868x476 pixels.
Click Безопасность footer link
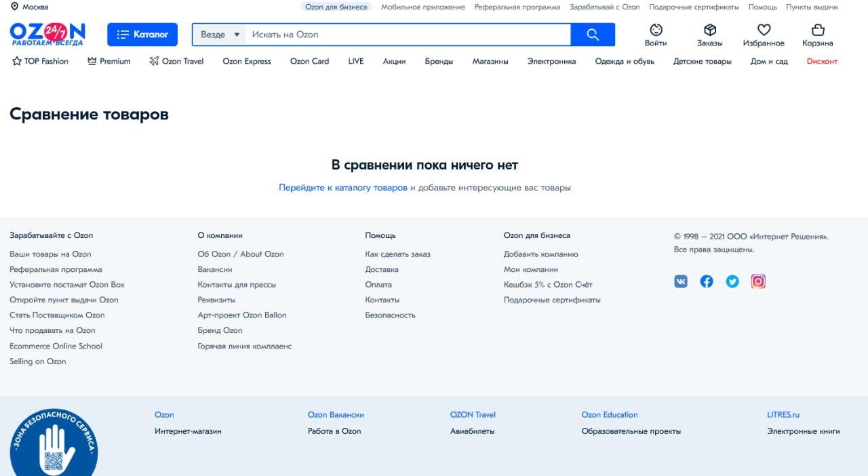[390, 315]
